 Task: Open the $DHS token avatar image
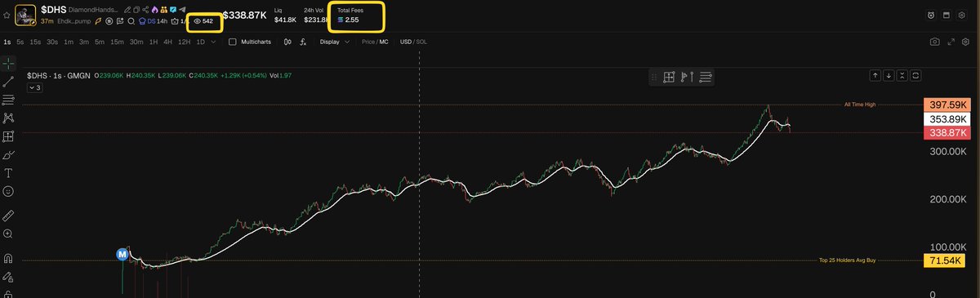pyautogui.click(x=25, y=15)
